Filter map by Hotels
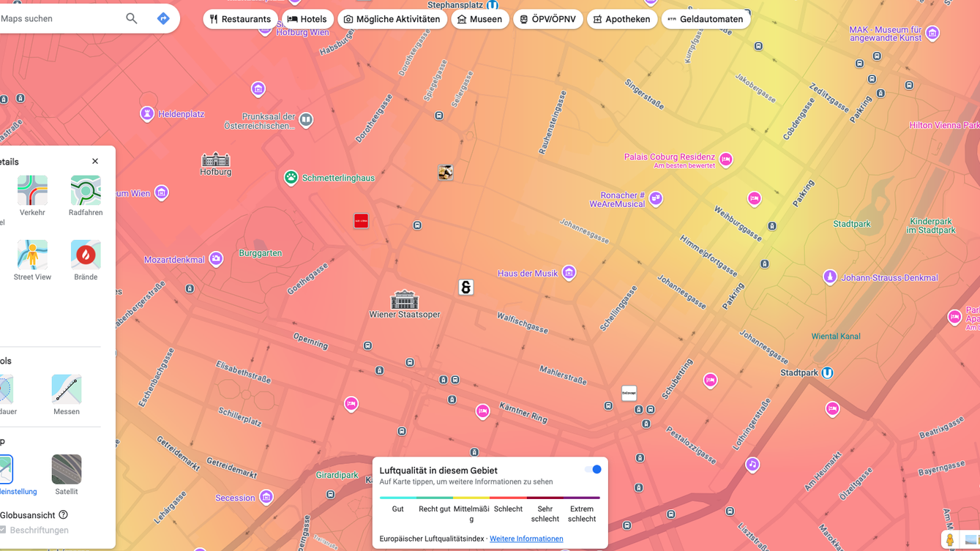This screenshot has height=551, width=980. click(307, 19)
